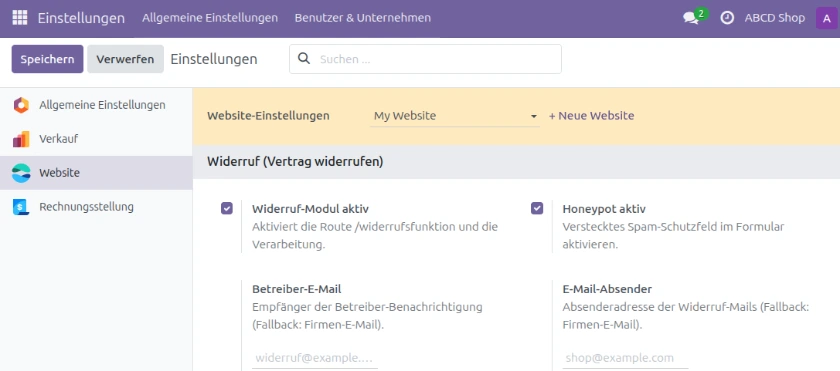Click the user avatar letter A
Image resolution: width=840 pixels, height=371 pixels.
[826, 18]
